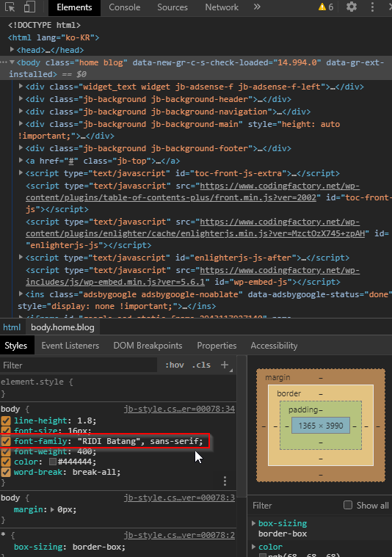Screen dimensions: 392x557
Task: Toggle the :hov element state button
Action: [x=175, y=365]
